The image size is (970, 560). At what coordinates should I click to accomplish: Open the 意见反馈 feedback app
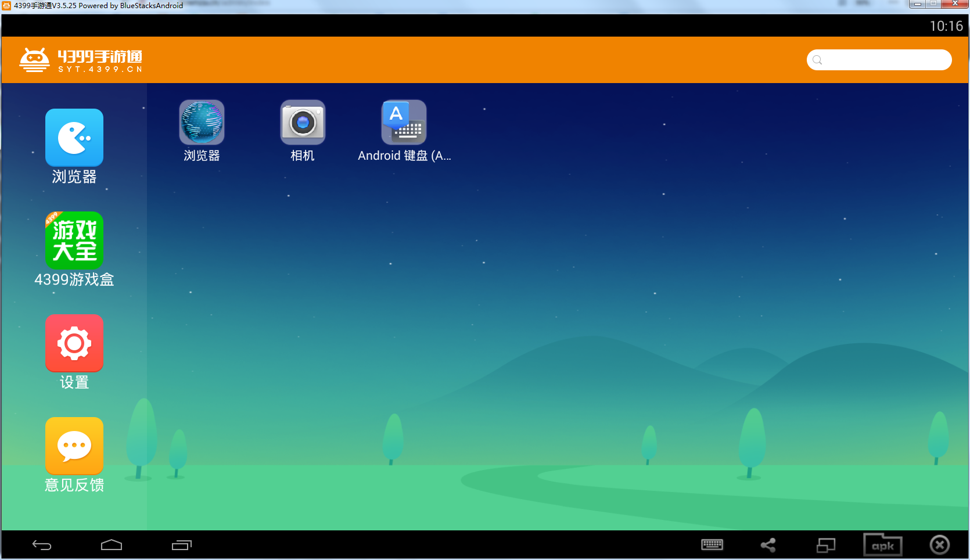click(x=74, y=446)
